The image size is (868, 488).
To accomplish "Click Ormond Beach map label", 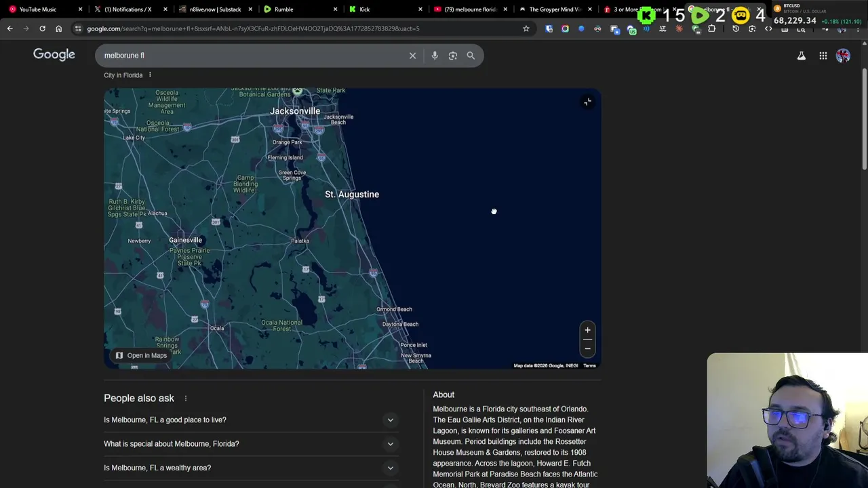I will pyautogui.click(x=394, y=309).
